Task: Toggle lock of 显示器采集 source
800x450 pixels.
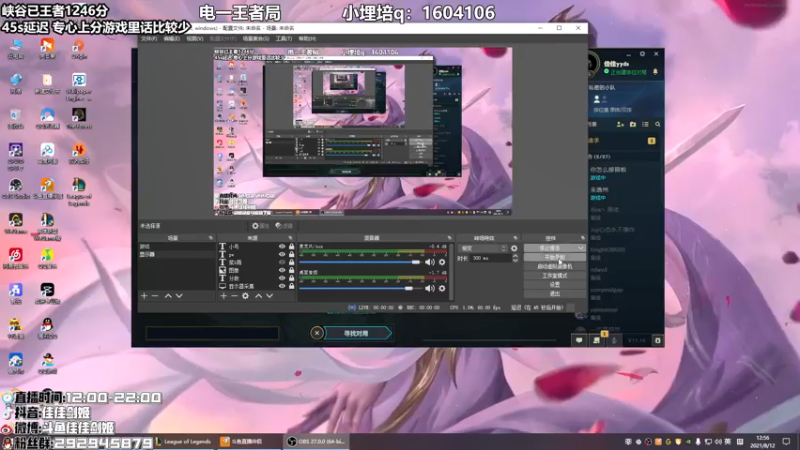Action: (x=291, y=286)
